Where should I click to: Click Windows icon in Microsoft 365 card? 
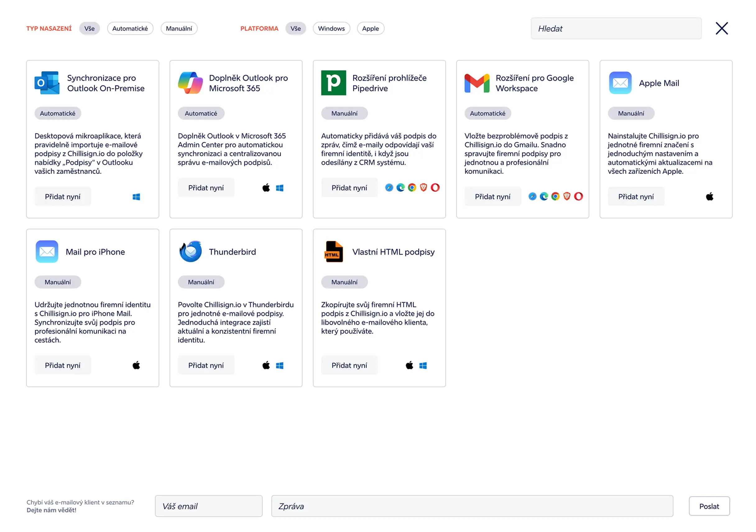click(x=279, y=188)
